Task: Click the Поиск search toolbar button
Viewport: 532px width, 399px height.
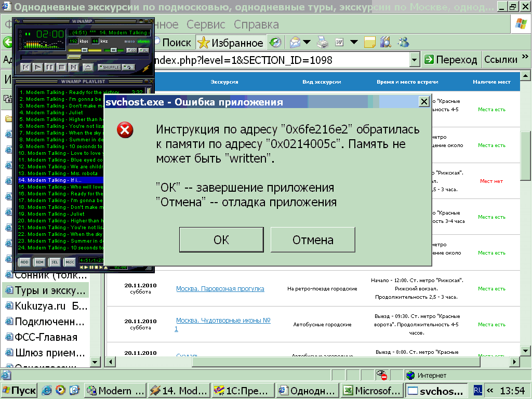Action: 172,43
